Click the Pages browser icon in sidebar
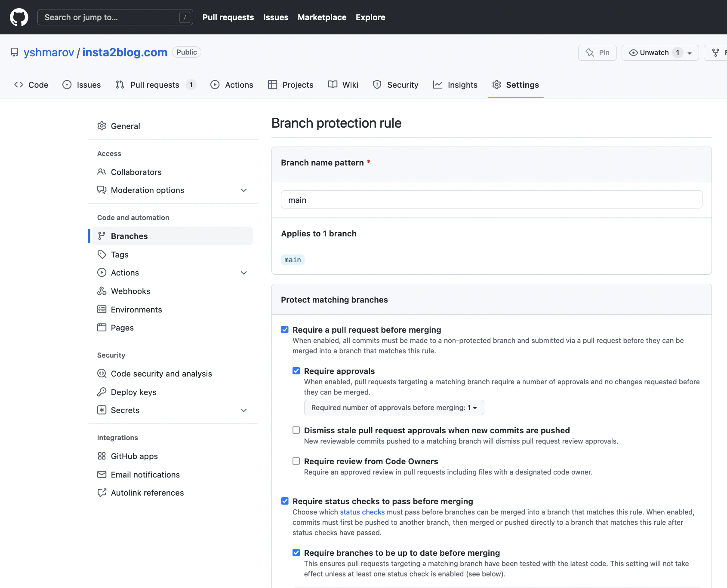The image size is (727, 588). [x=102, y=328]
